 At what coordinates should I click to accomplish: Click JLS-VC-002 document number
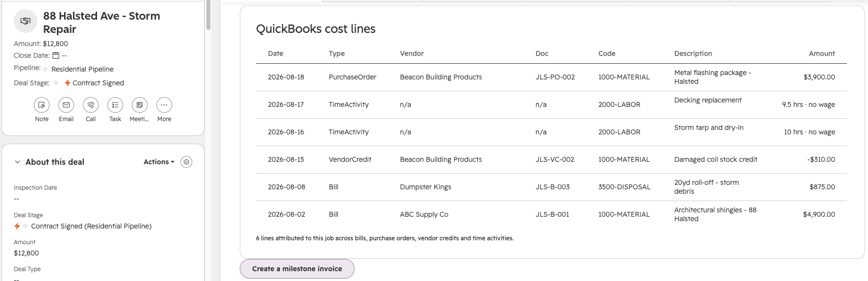point(555,159)
